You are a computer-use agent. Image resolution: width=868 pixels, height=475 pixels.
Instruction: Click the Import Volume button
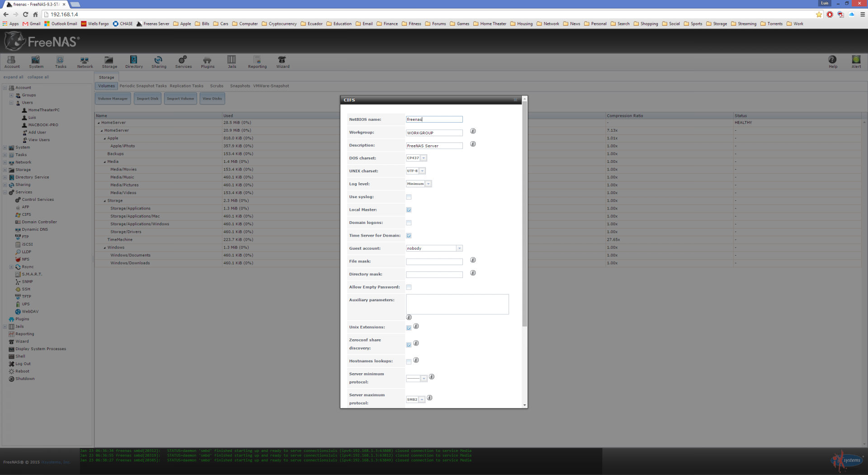pyautogui.click(x=180, y=99)
